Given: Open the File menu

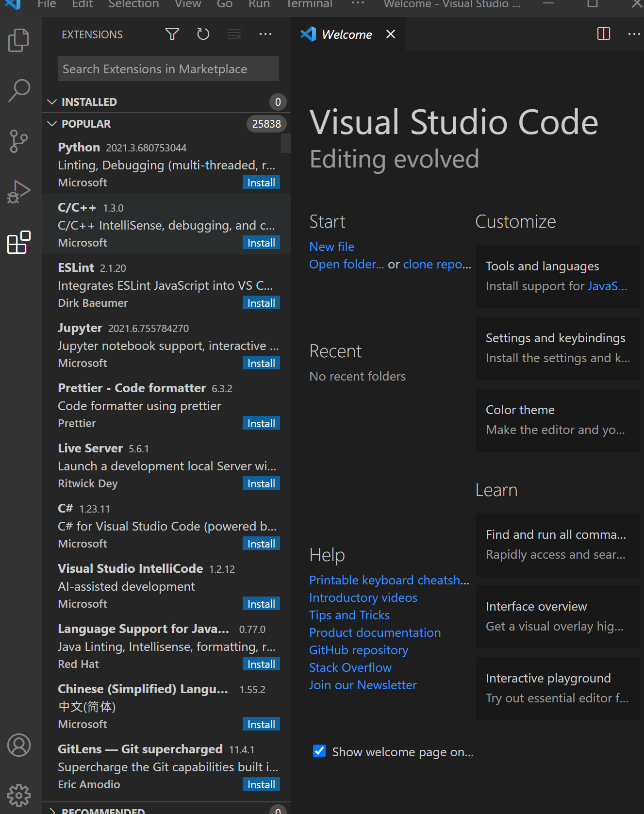Looking at the screenshot, I should (x=47, y=4).
